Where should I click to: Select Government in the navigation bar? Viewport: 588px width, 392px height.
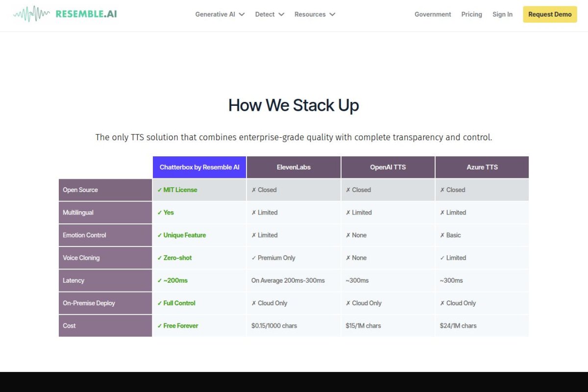(x=433, y=14)
